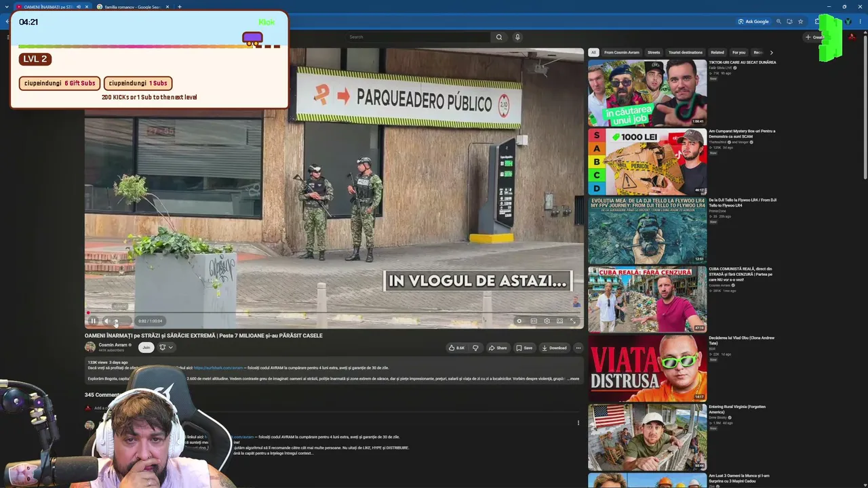Image resolution: width=868 pixels, height=488 pixels.
Task: Select the All filter chip
Action: (593, 52)
